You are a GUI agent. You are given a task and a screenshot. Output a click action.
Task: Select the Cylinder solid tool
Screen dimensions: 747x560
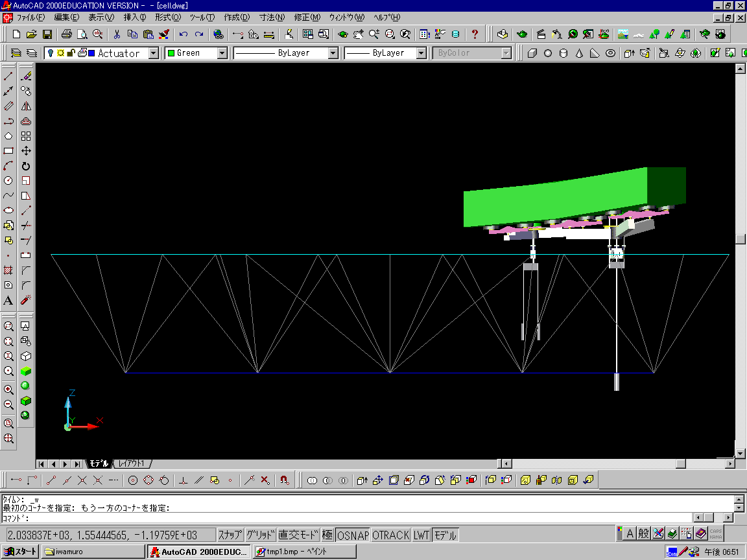click(563, 53)
